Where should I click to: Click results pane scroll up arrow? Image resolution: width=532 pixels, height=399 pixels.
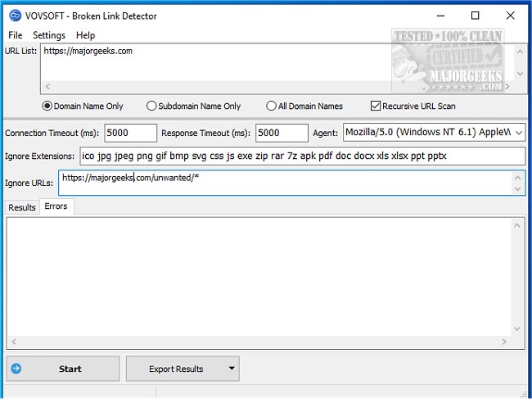tap(516, 225)
